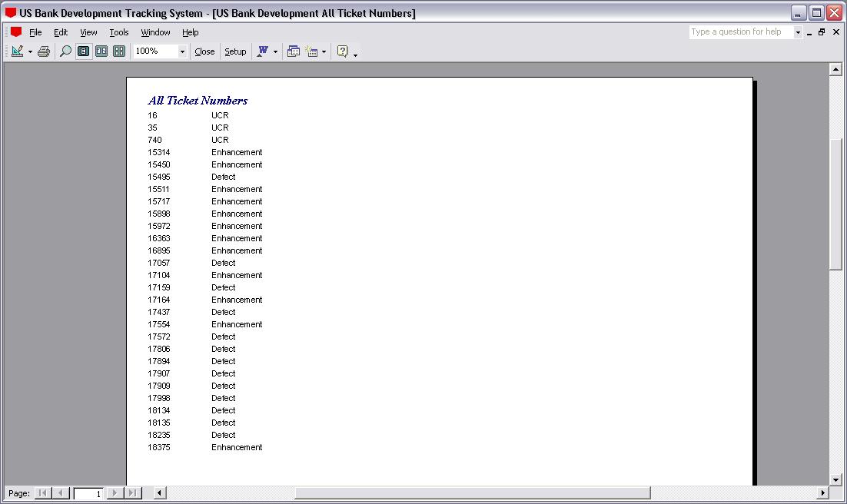Expand the New Object dropdown arrow
847x504 pixels.
324,51
